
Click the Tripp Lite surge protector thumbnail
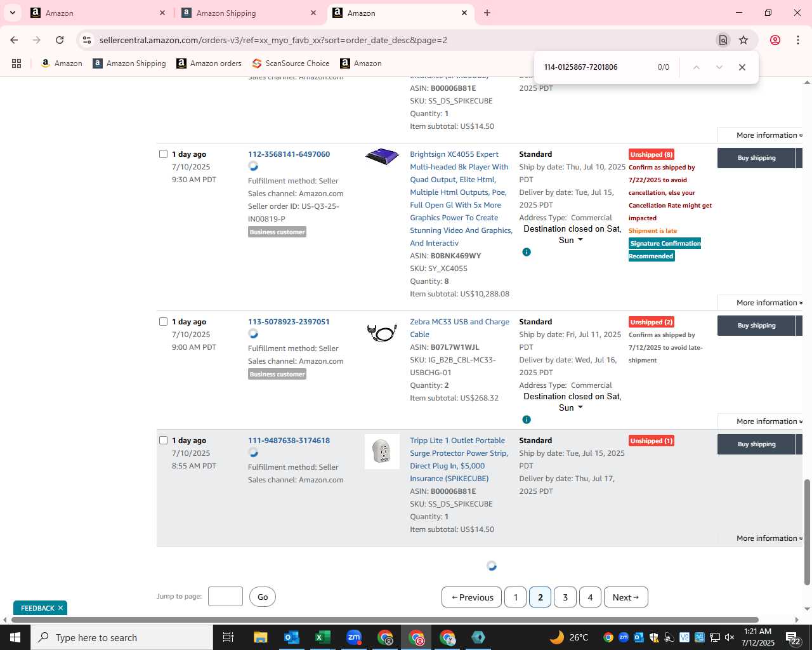pyautogui.click(x=382, y=452)
